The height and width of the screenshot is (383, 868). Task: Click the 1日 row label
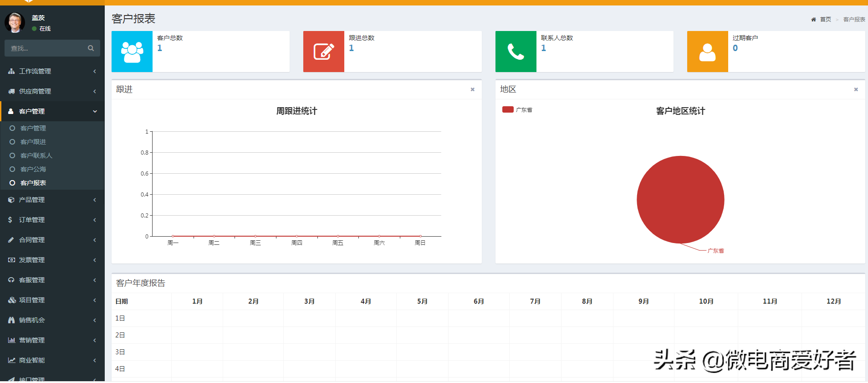pyautogui.click(x=120, y=318)
